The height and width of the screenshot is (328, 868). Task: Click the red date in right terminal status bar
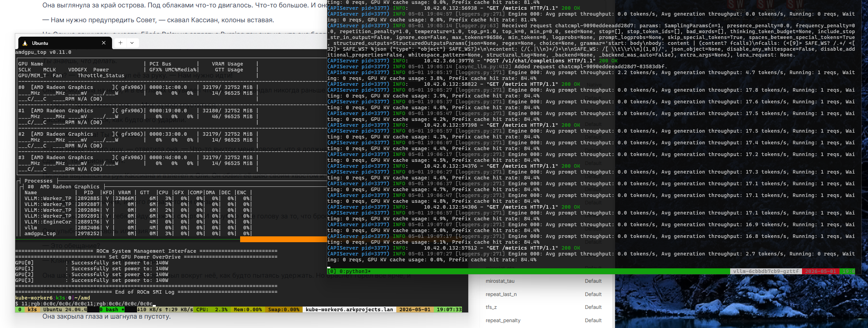pos(821,271)
